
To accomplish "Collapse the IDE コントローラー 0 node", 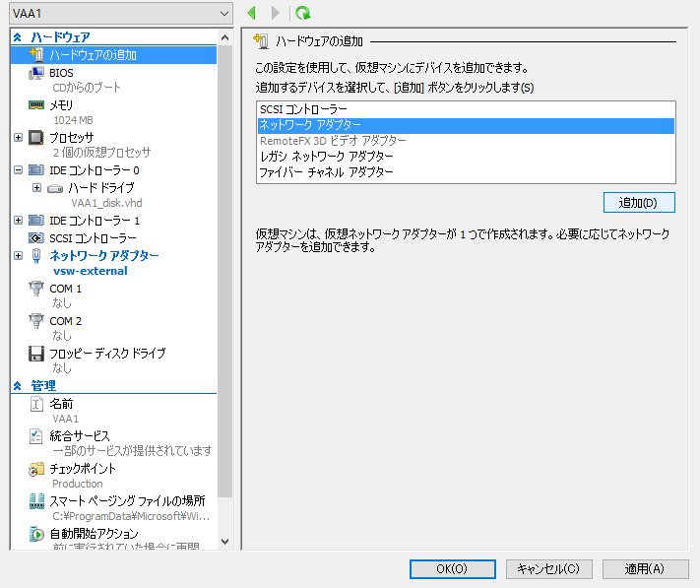I will pos(19,170).
